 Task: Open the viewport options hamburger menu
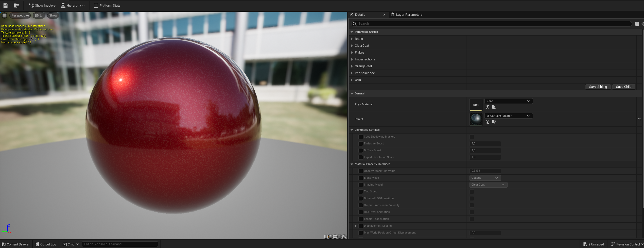coord(4,15)
